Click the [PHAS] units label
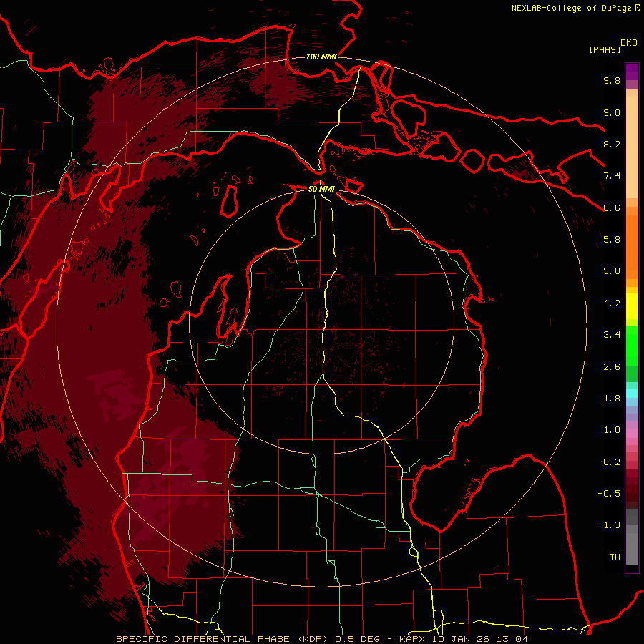 [x=605, y=49]
